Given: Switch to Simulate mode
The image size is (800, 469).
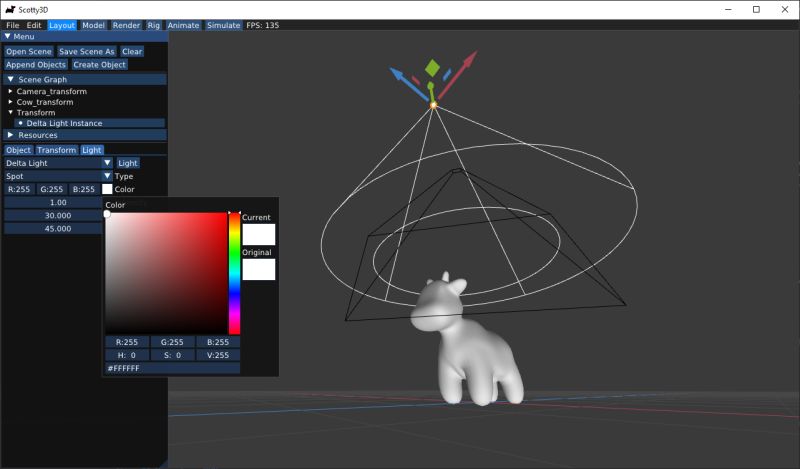Looking at the screenshot, I should point(223,25).
